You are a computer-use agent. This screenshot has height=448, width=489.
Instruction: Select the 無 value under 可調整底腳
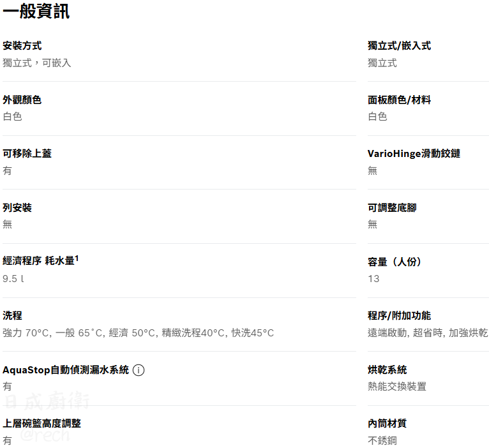(372, 224)
